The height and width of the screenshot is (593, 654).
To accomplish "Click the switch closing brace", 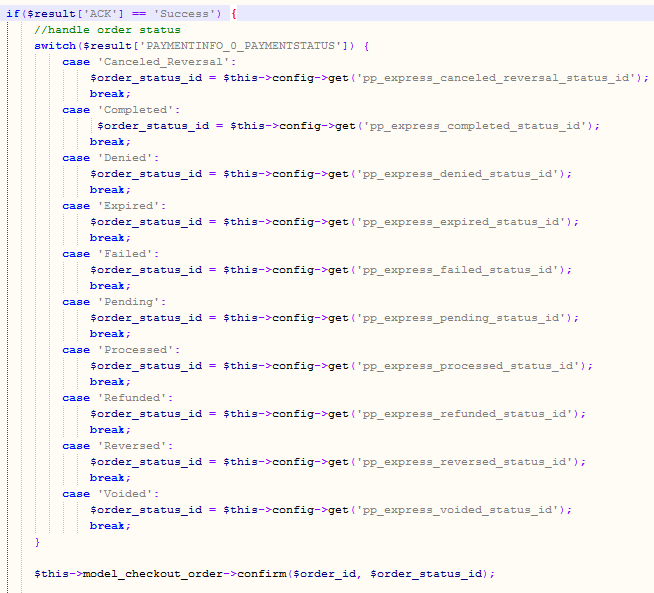I will 38,542.
